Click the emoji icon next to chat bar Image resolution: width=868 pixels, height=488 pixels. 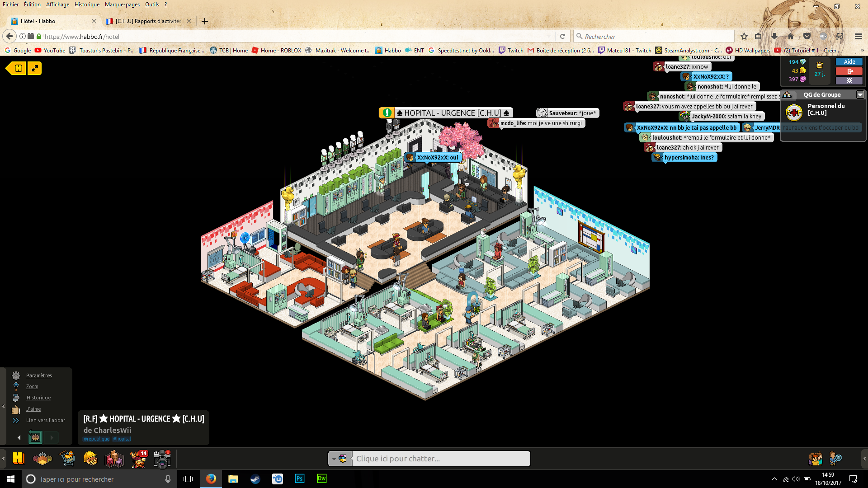click(x=344, y=458)
